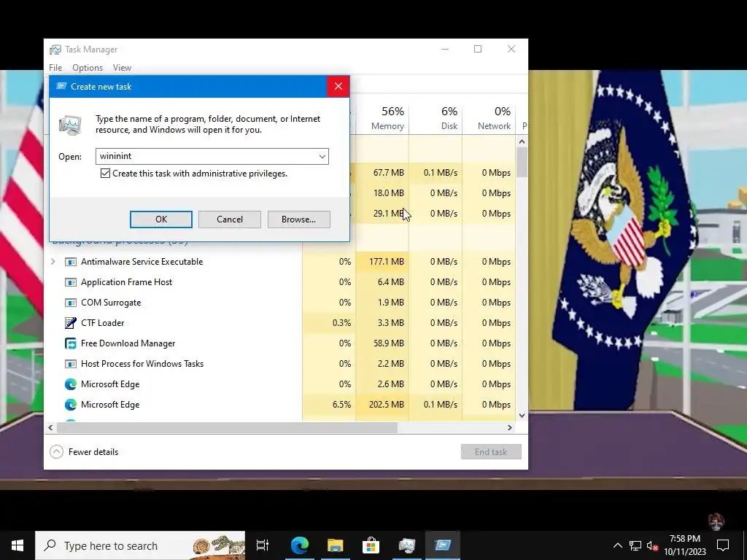Expand Antimalware Service Executable row

[x=53, y=262]
